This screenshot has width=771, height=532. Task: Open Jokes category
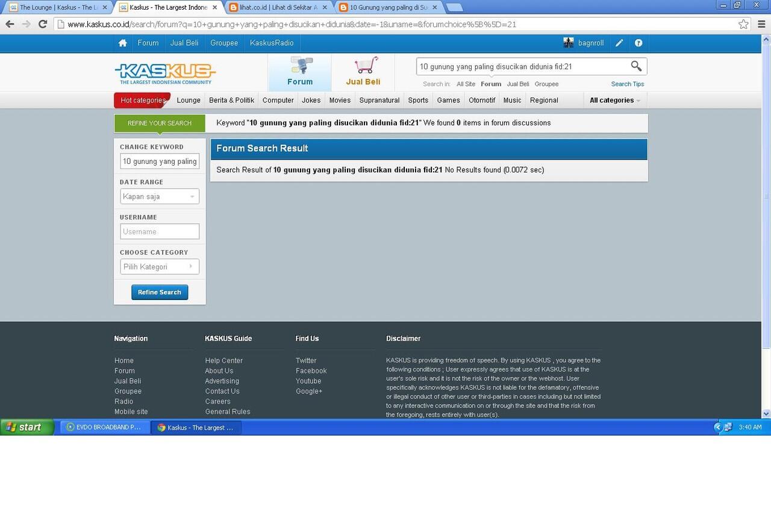[311, 101]
